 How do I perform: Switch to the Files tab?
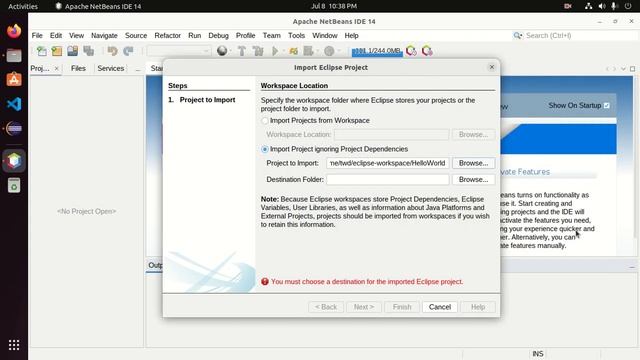(78, 69)
